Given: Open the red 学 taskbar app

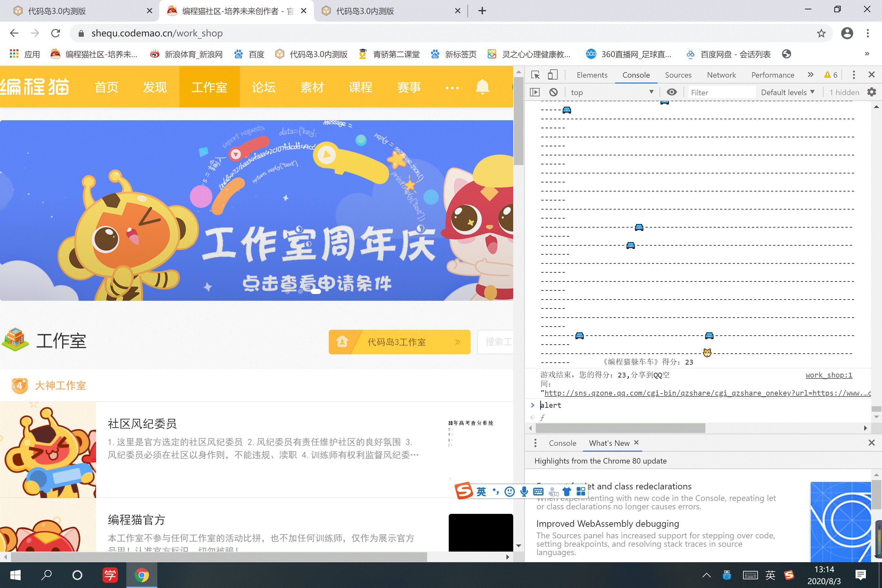Looking at the screenshot, I should click(110, 575).
